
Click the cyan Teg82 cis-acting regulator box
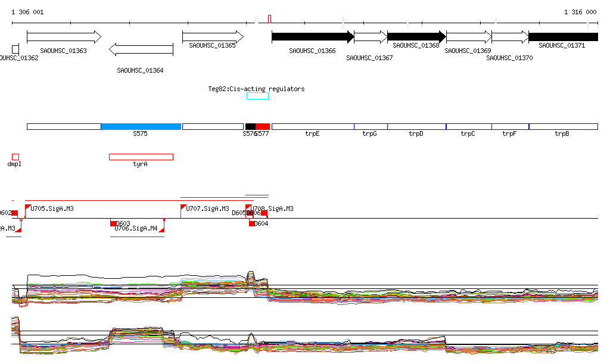pos(257,96)
